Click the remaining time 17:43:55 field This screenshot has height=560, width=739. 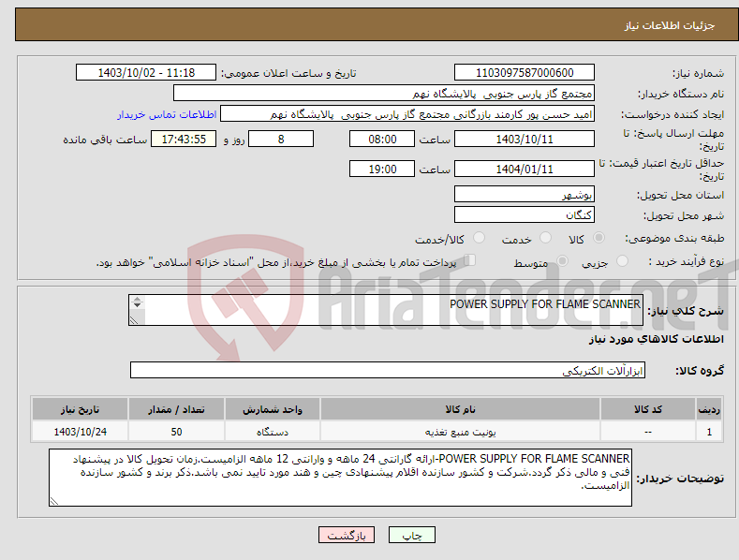pyautogui.click(x=184, y=139)
